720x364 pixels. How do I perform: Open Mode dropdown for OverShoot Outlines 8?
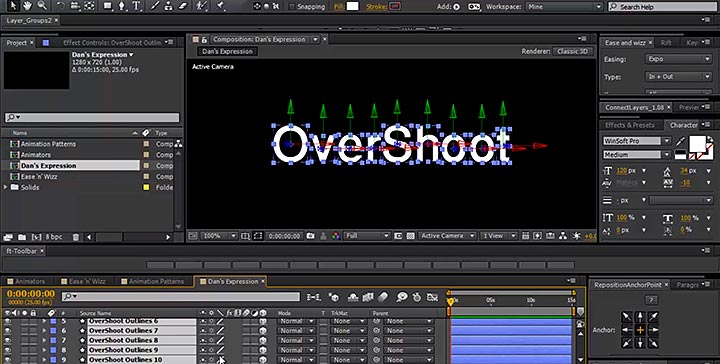(x=296, y=340)
